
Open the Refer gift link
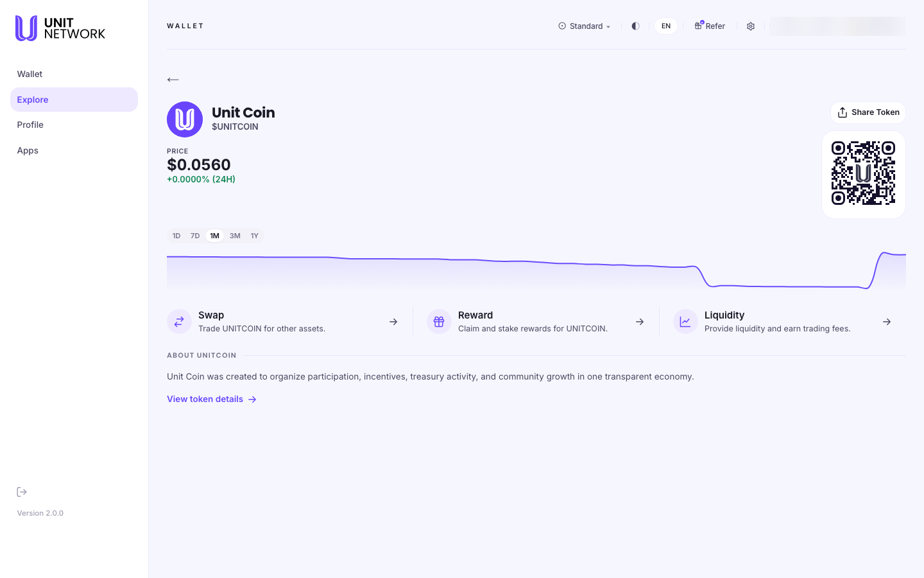click(x=710, y=26)
